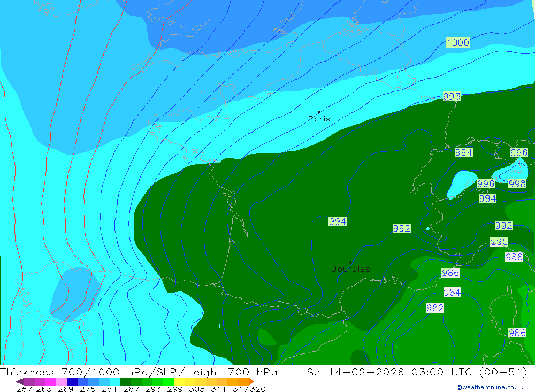The height and width of the screenshot is (392, 535).
Task: Pick the pink legend swatch above 269
Action: (60, 381)
